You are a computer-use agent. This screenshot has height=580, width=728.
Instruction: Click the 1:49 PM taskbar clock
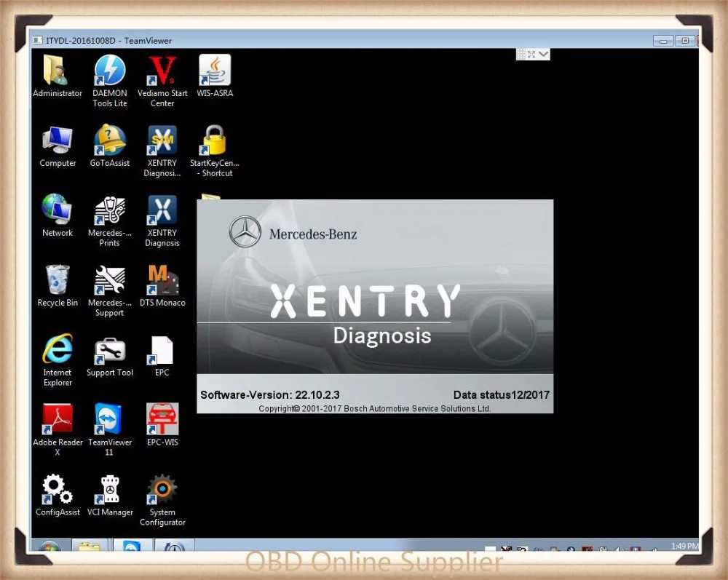point(684,546)
